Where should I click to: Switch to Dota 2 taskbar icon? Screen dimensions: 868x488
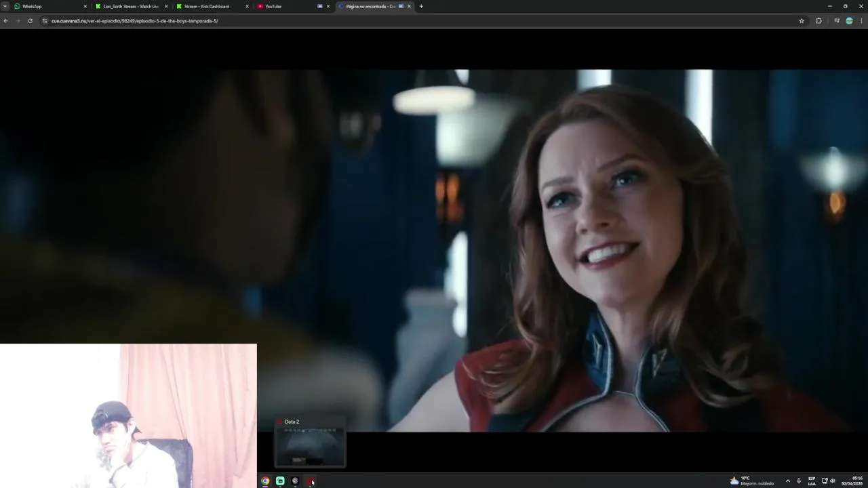tap(310, 481)
